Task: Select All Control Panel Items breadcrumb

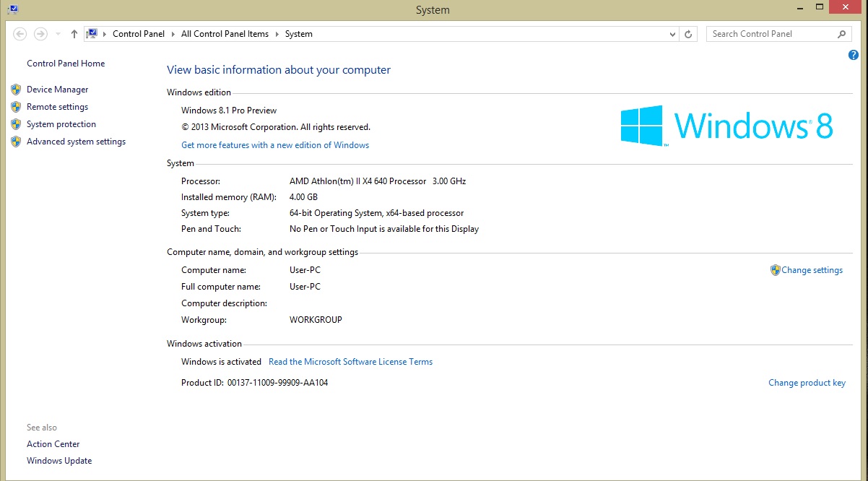Action: (225, 34)
